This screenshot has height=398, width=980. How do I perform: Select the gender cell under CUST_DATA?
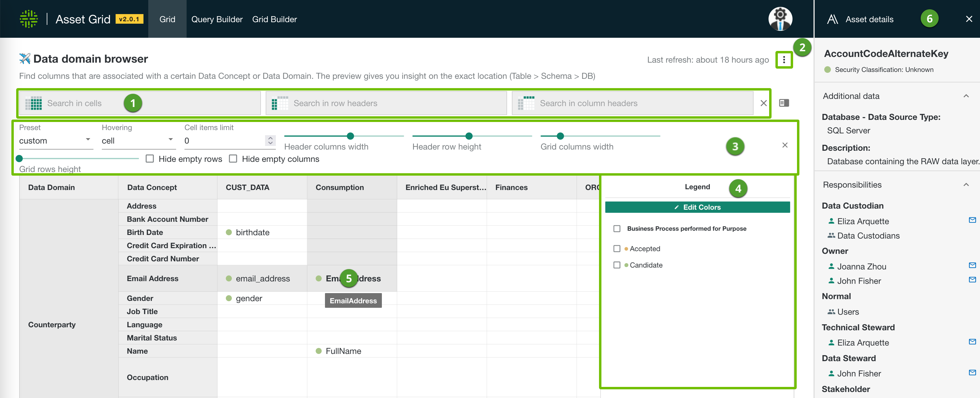262,298
